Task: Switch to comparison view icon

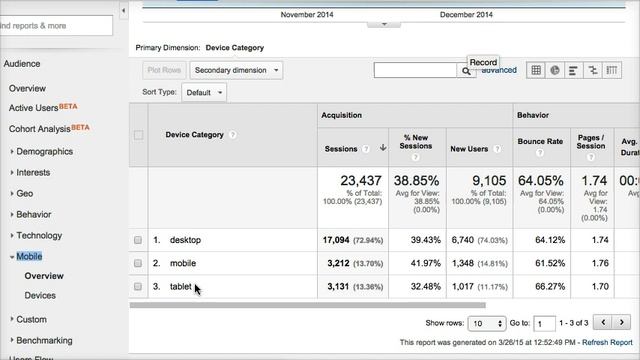Action: pyautogui.click(x=593, y=70)
